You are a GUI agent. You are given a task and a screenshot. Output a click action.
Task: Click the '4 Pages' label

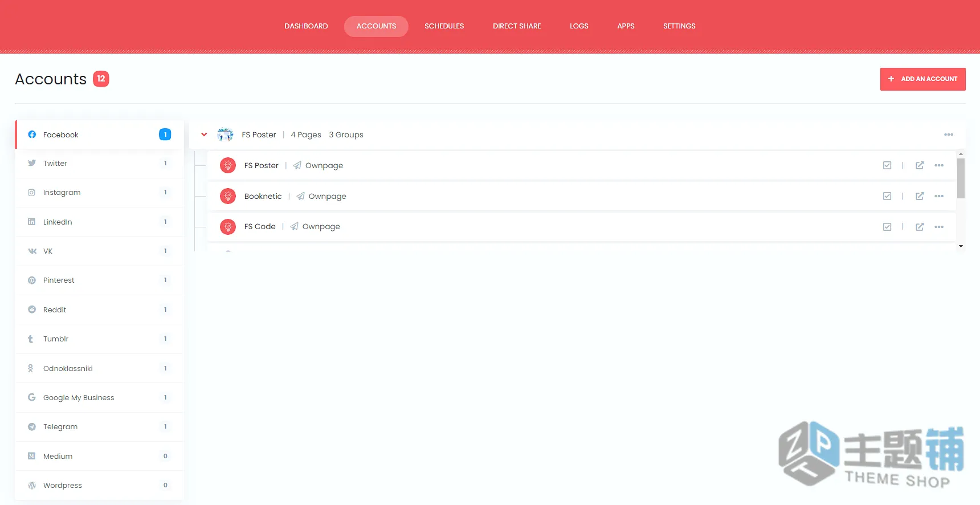(306, 135)
